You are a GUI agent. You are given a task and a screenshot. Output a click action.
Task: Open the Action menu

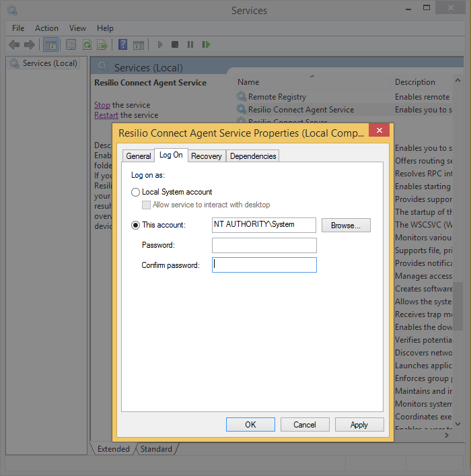pyautogui.click(x=46, y=28)
